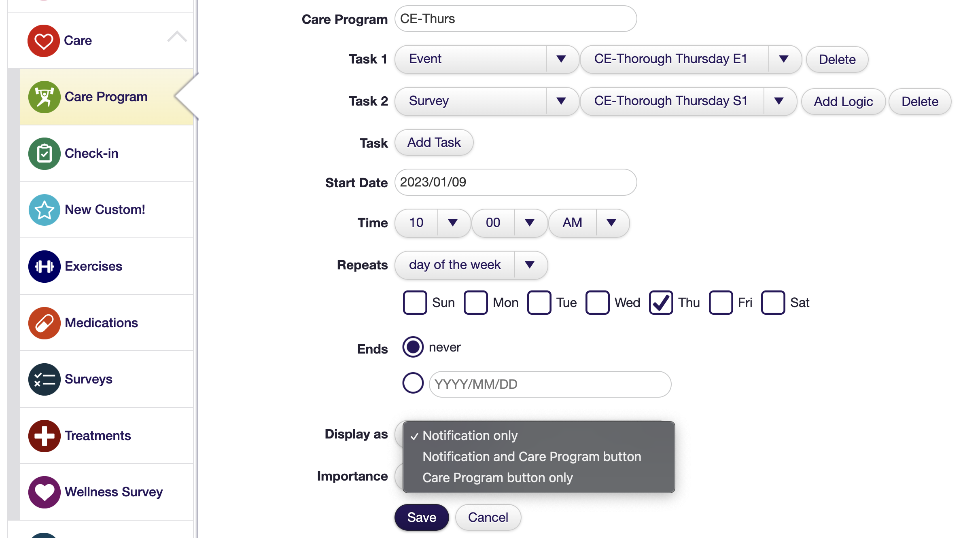Click the New Custom! star icon
The width and height of the screenshot is (980, 538).
[44, 210]
